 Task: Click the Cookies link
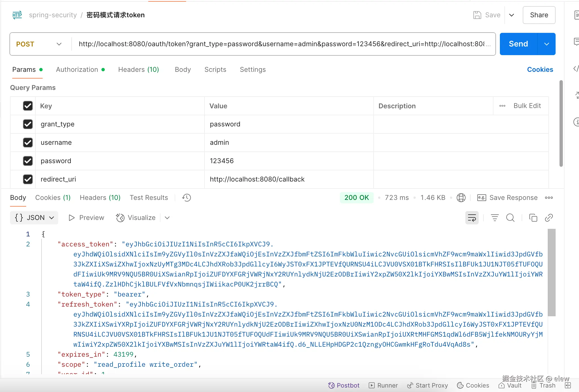(540, 70)
